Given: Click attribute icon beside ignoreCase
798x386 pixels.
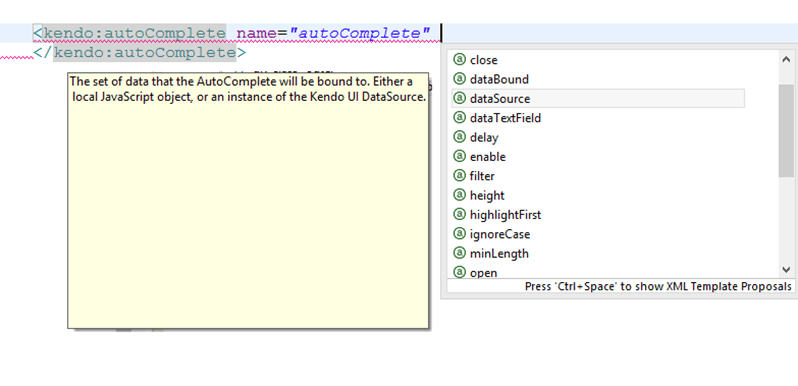Looking at the screenshot, I should click(460, 234).
